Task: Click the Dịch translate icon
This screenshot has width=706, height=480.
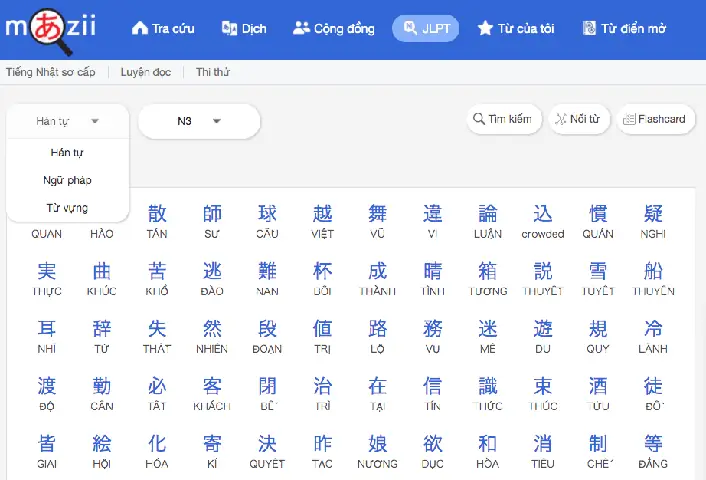Action: [229, 28]
